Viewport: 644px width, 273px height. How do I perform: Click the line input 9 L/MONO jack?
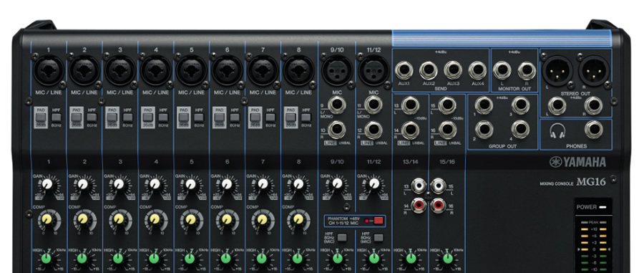337,105
